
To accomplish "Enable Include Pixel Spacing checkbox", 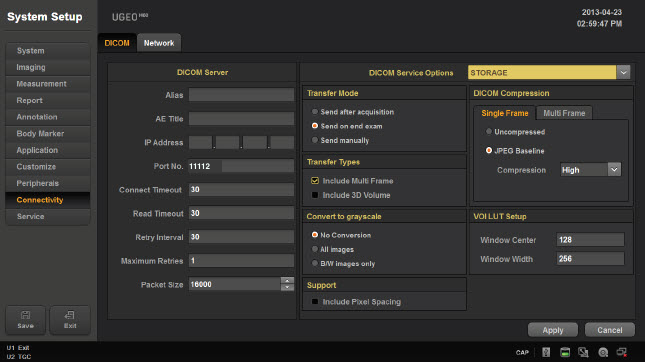I will (x=315, y=302).
